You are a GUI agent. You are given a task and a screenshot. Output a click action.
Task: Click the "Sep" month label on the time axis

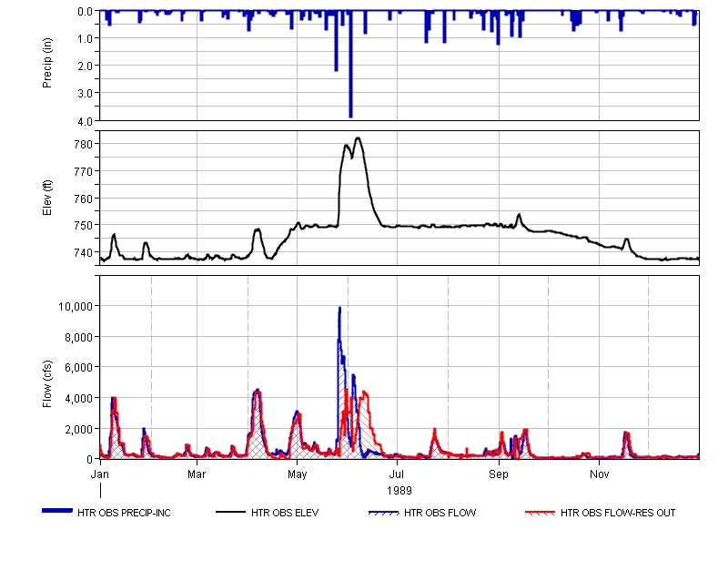tap(499, 474)
